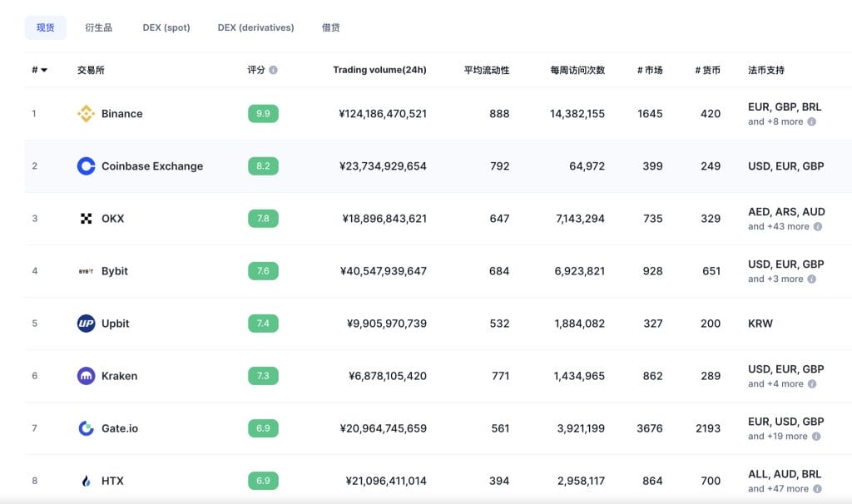Click the Gate.io logo icon
The width and height of the screenshot is (852, 504).
point(86,428)
